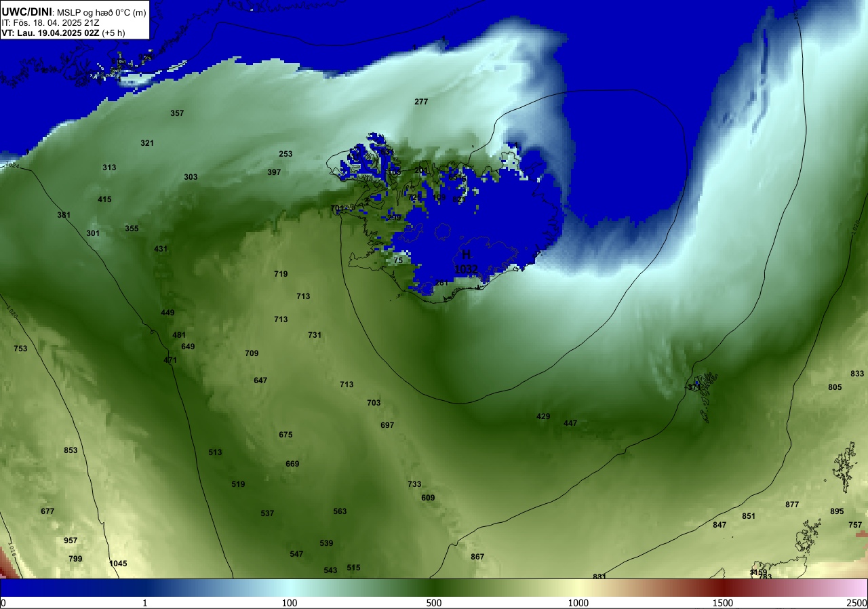Screen dimensions: 868x609
Task: Click the 449 height value
Action: (167, 313)
